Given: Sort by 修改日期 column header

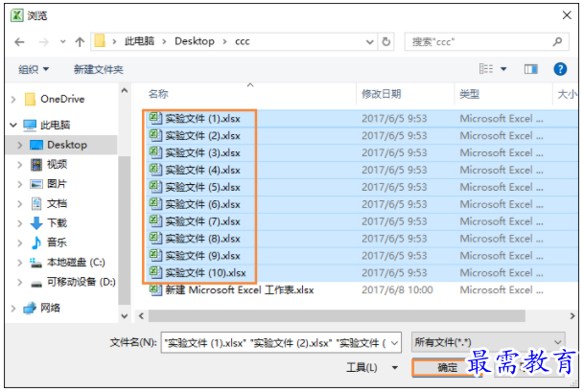Looking at the screenshot, I should tap(381, 94).
